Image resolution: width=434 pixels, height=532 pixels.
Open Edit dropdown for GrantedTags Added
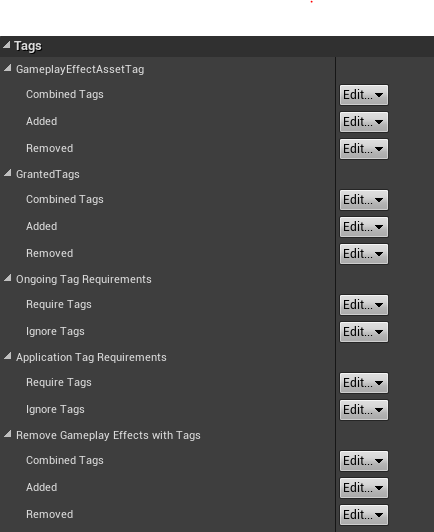(x=363, y=227)
